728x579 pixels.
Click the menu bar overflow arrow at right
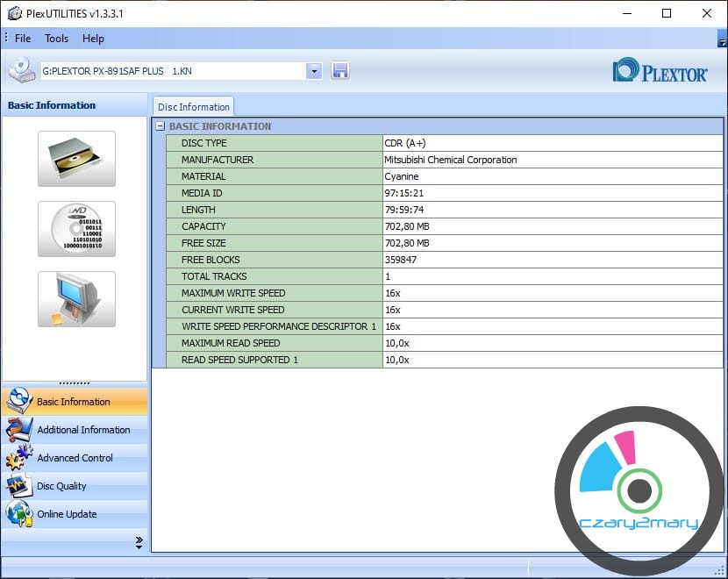tap(721, 39)
